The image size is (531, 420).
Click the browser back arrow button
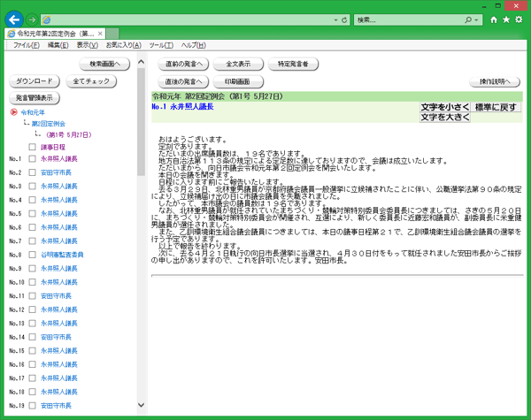14,20
